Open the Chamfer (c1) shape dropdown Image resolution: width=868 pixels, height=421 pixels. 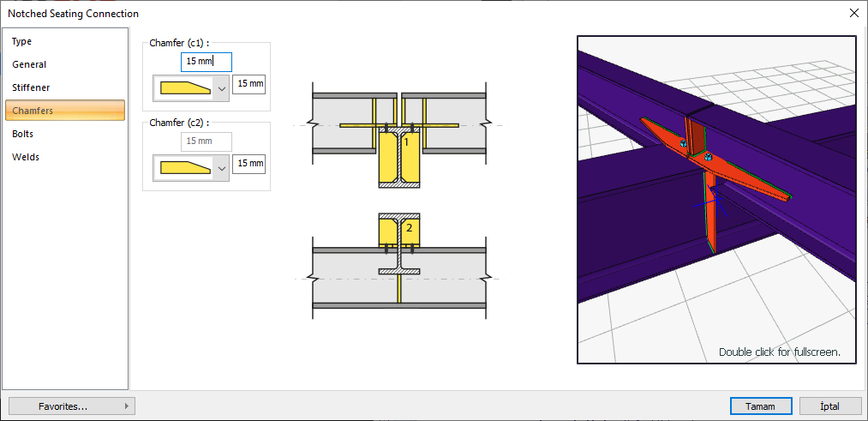click(222, 87)
